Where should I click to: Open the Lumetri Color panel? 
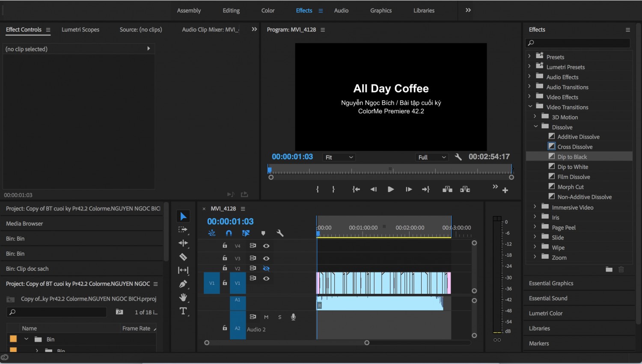click(x=546, y=313)
